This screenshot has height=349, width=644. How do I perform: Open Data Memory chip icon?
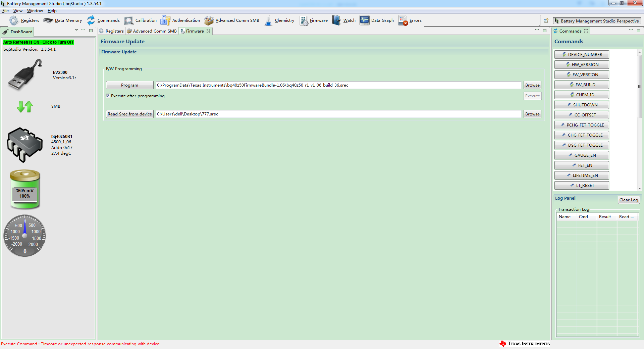tap(48, 20)
